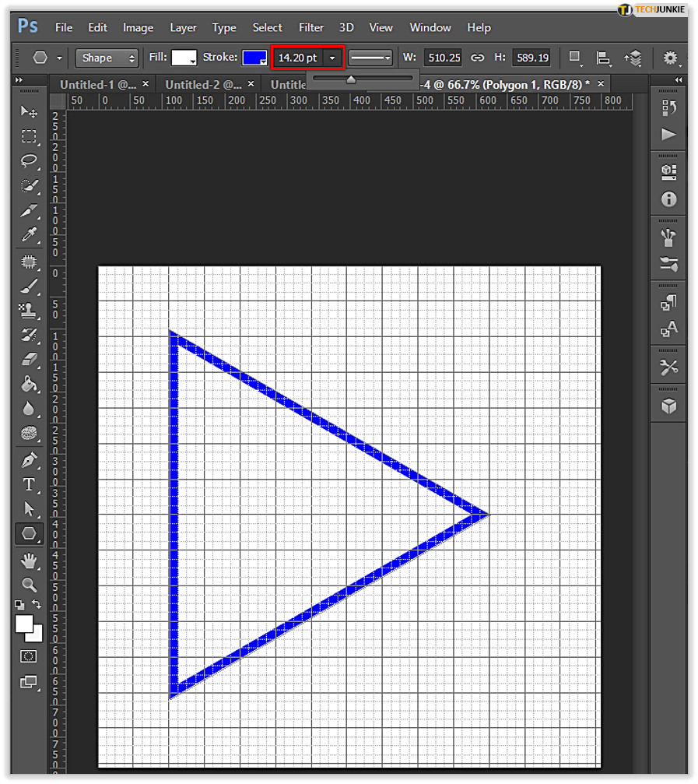Viewport: 698px width, 784px height.
Task: Select the Brush tool
Action: pos(29,287)
